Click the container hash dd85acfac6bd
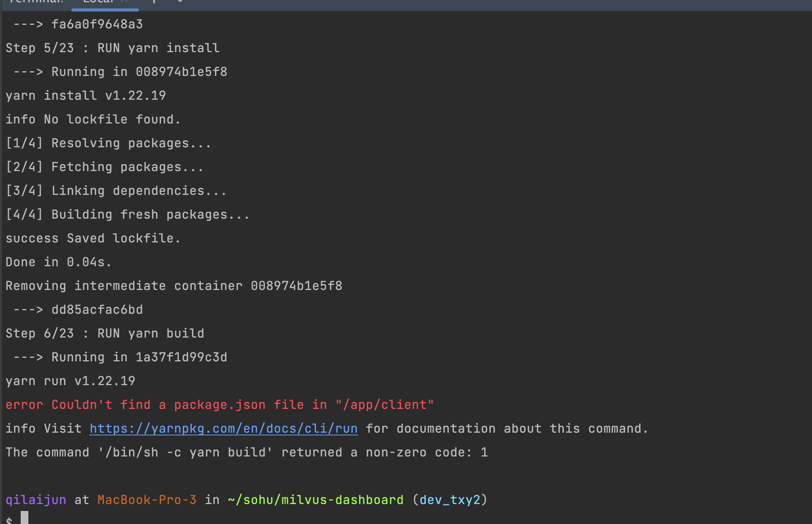 98,309
